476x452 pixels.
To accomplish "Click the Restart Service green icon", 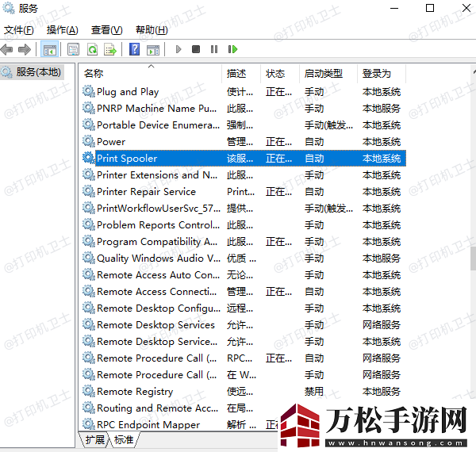I will (232, 49).
